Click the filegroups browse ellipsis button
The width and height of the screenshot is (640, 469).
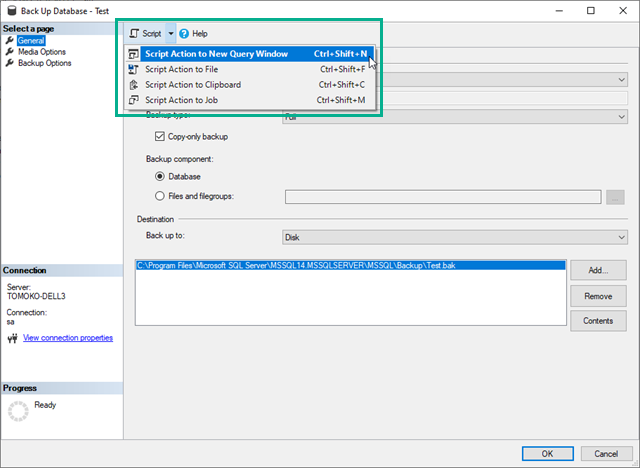615,197
